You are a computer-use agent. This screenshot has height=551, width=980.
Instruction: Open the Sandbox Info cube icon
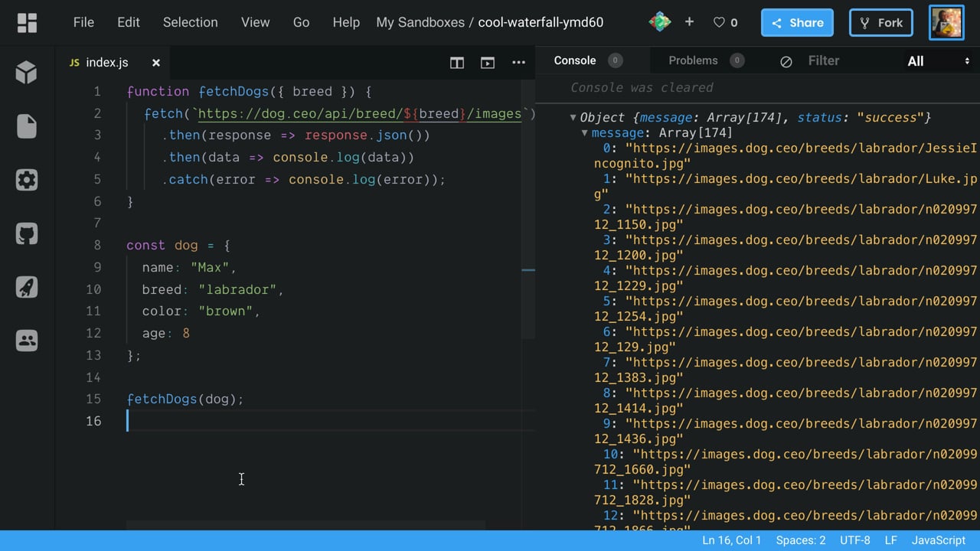27,73
